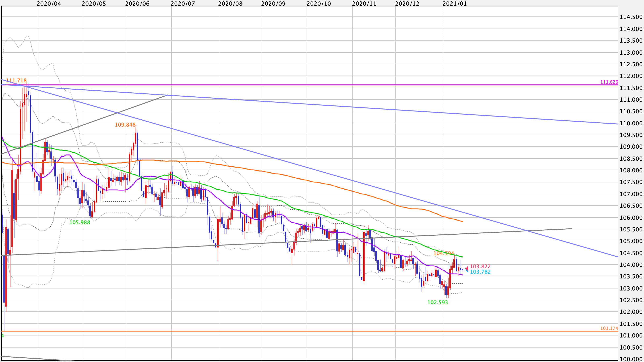Click the pink 103.822 current price value
The width and height of the screenshot is (644, 362).
pyautogui.click(x=480, y=266)
